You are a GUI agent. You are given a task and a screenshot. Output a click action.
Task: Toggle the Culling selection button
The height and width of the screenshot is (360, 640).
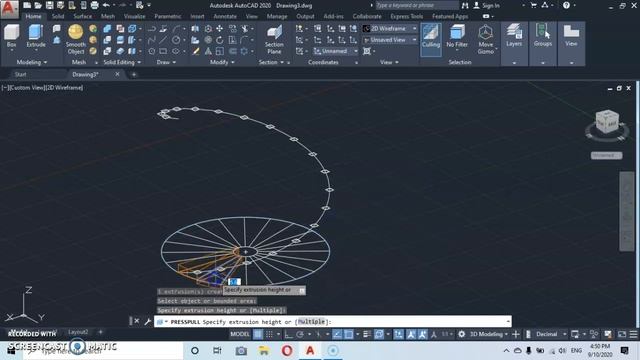[431, 39]
